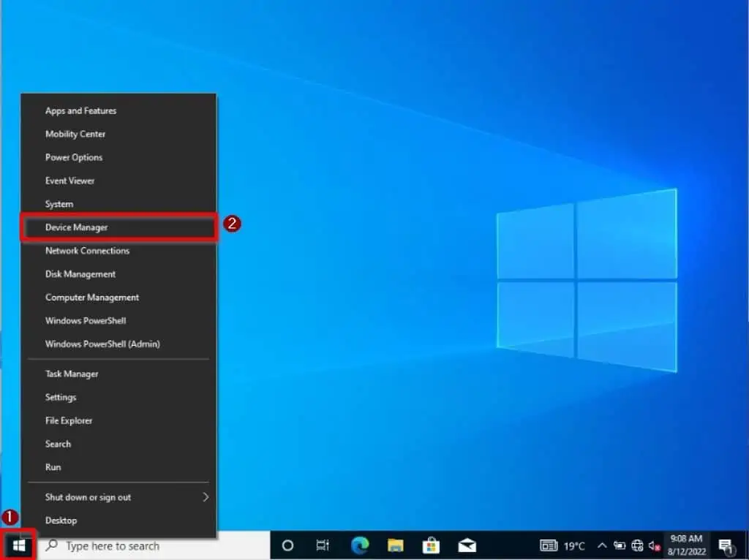Launch Microsoft Edge from the taskbar

(x=360, y=545)
